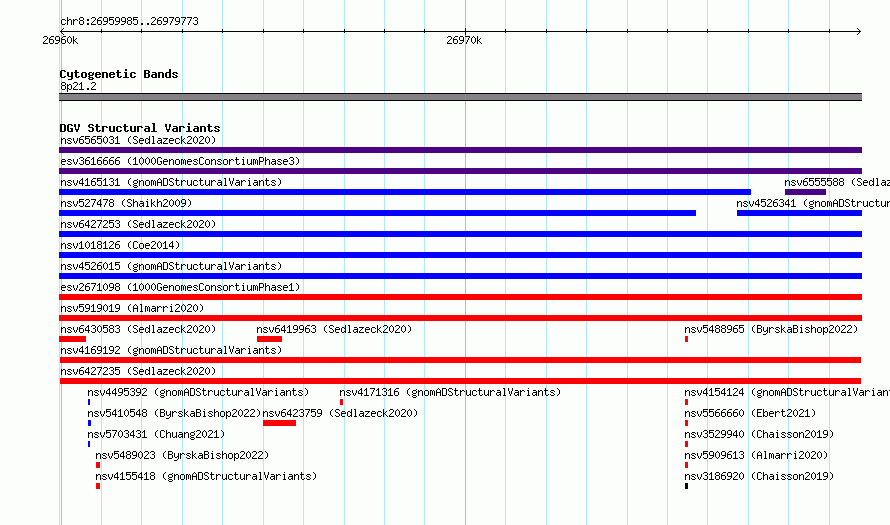Select the blue bar of nsv4526015
The image size is (890, 525).
(460, 276)
